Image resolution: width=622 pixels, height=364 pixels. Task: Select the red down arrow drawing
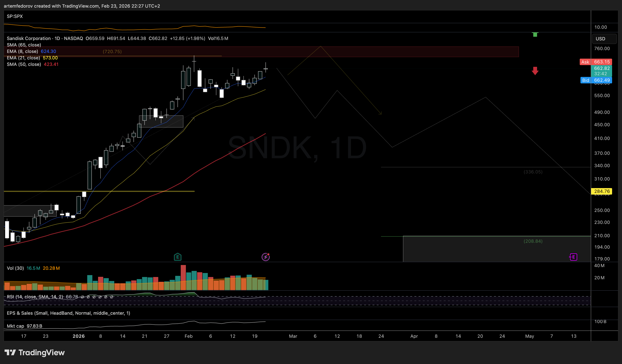tap(535, 71)
